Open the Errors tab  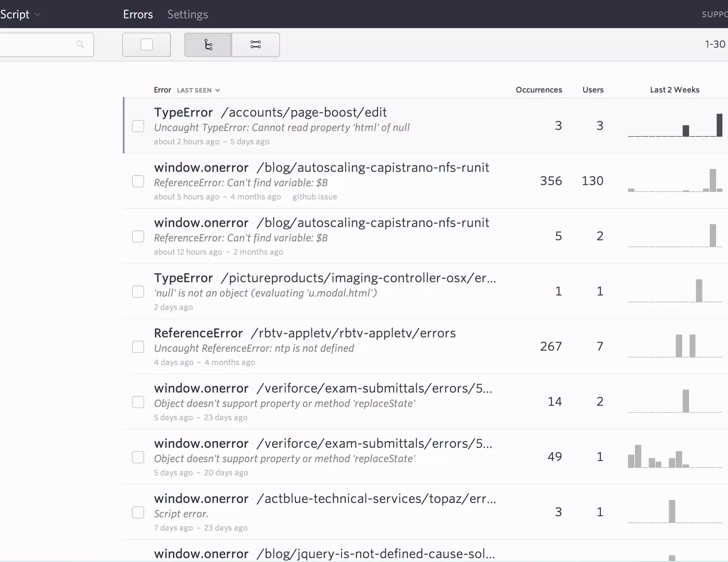point(138,15)
